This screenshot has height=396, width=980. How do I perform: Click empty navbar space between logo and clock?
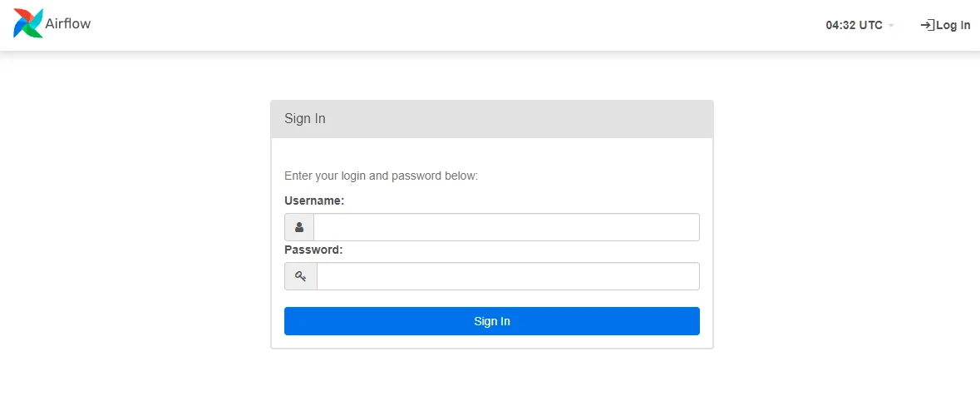[x=457, y=25]
